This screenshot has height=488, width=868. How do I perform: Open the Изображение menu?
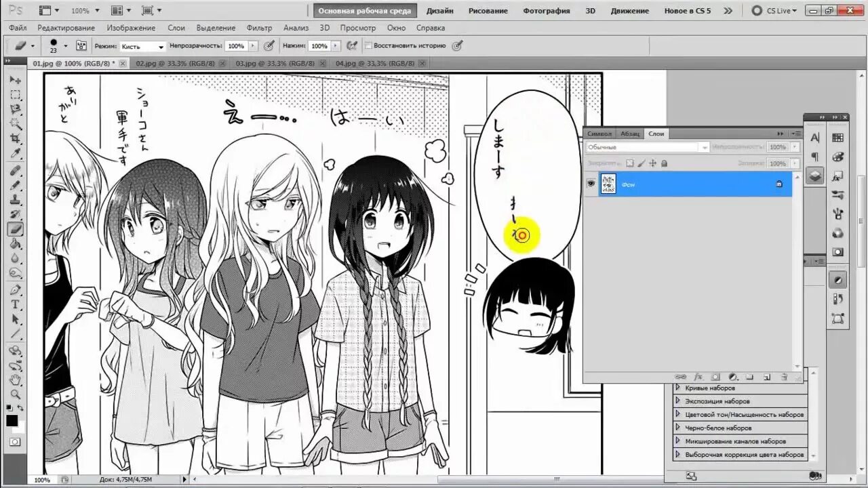(x=131, y=28)
